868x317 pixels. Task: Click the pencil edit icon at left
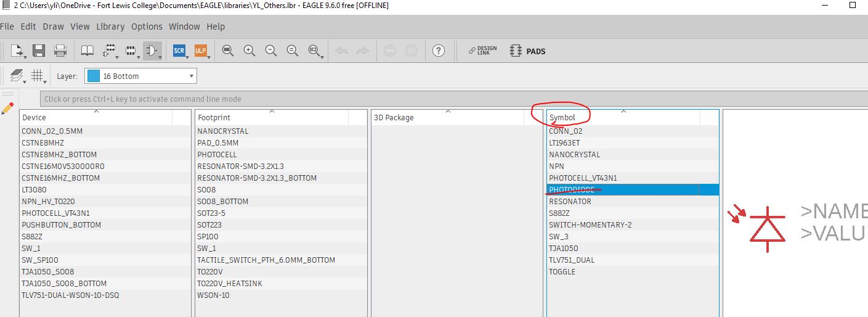click(7, 109)
